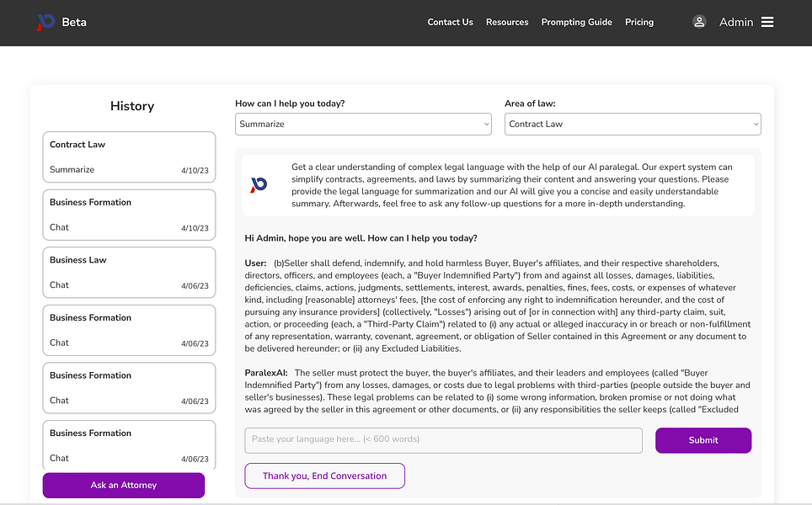The height and width of the screenshot is (505, 812).
Task: Open the hamburger menu icon
Action: click(x=767, y=22)
